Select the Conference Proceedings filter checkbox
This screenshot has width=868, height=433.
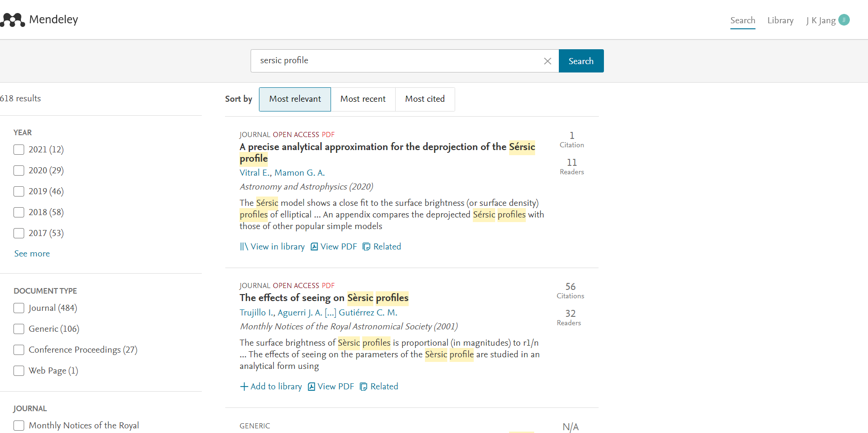[x=19, y=350]
